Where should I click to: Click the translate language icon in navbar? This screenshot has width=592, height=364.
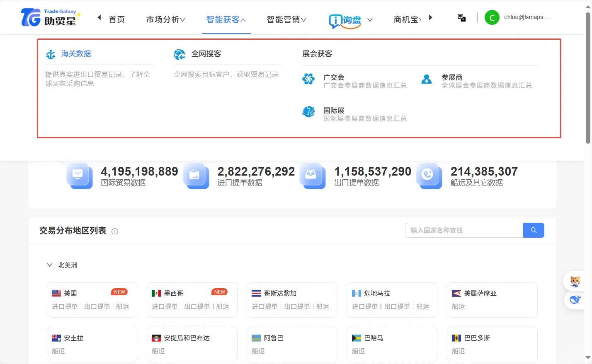(461, 17)
